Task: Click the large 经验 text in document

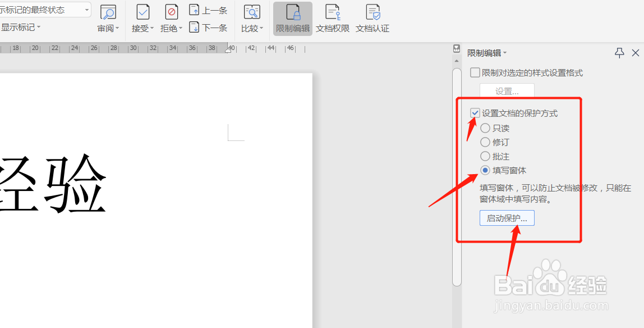Action: (x=53, y=184)
